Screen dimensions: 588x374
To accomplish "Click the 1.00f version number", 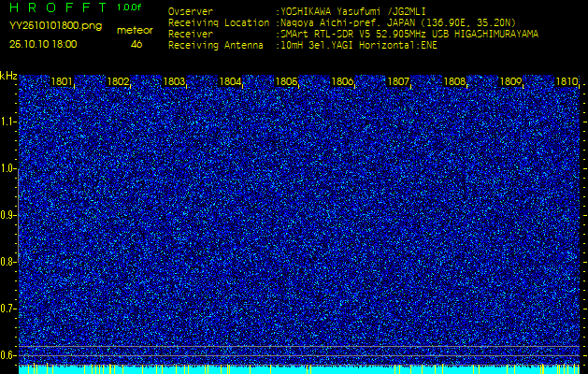I will click(x=130, y=7).
